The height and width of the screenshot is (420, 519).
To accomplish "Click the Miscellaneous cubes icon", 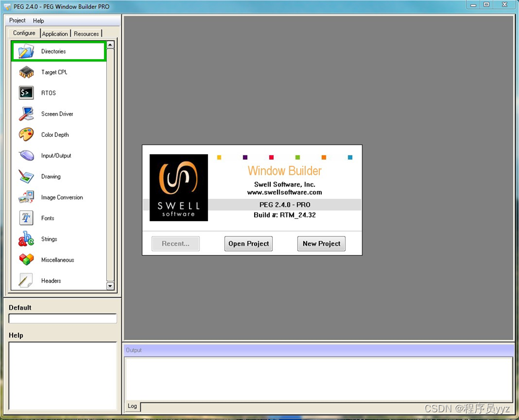I will [x=26, y=260].
